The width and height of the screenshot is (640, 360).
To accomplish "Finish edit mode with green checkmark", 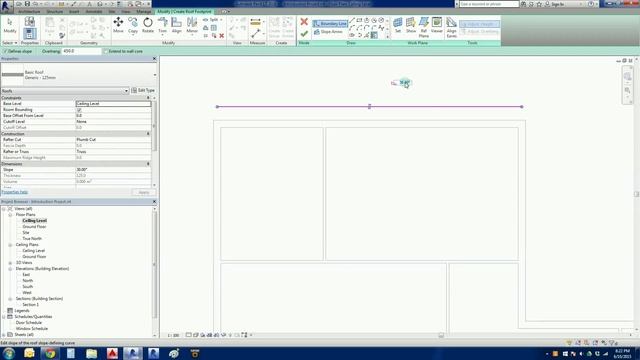I will (304, 33).
